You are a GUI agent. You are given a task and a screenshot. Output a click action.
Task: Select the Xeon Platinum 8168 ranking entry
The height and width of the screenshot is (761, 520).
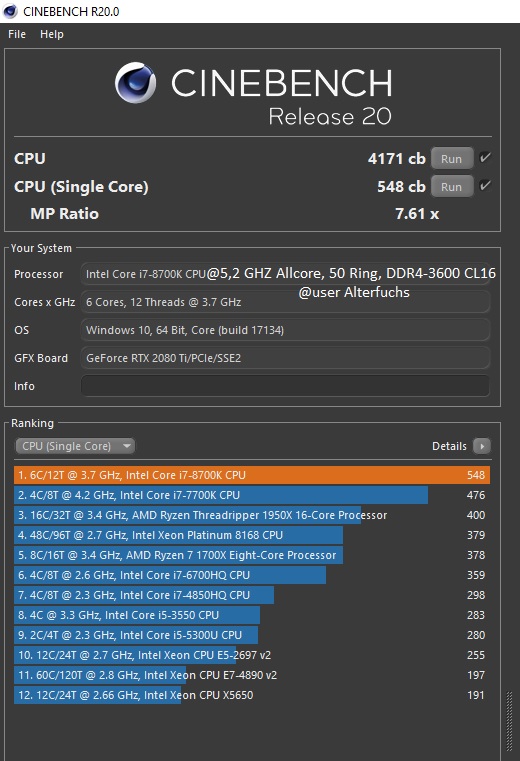tap(252, 535)
